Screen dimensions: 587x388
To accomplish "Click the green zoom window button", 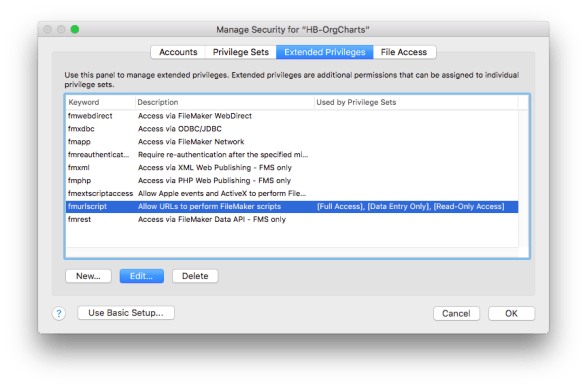I will pos(75,29).
